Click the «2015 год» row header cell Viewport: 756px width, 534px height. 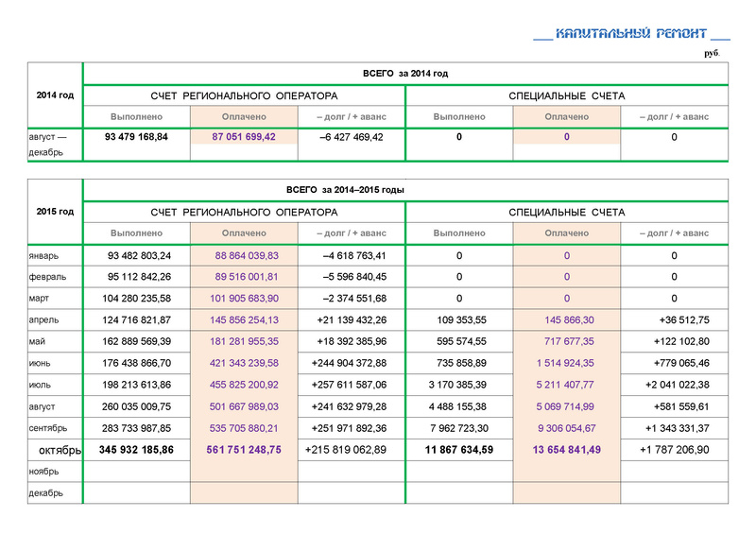click(55, 212)
